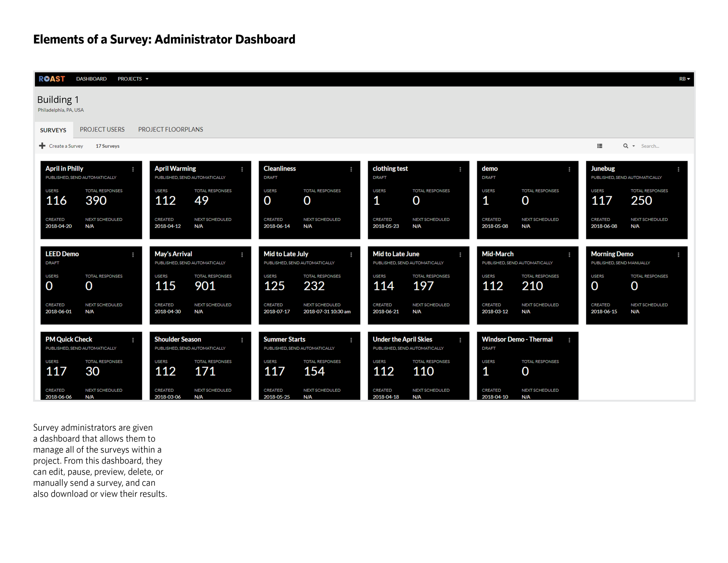Go to the Dashboard menu item

pos(91,79)
